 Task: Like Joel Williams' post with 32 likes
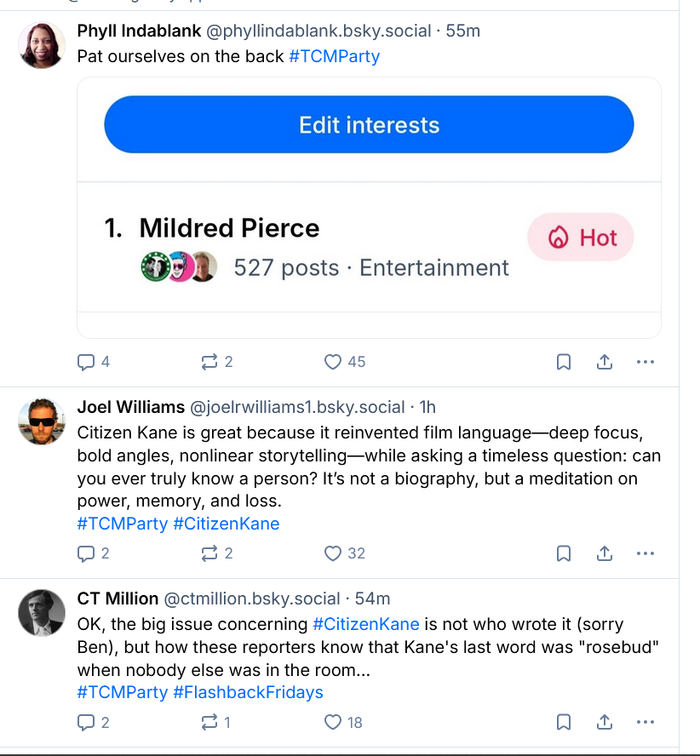tap(333, 553)
